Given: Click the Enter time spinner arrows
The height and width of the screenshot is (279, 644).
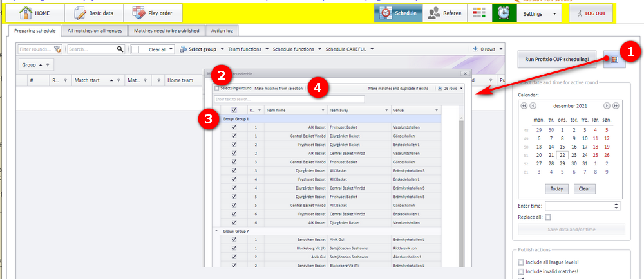Looking at the screenshot, I should 616,206.
